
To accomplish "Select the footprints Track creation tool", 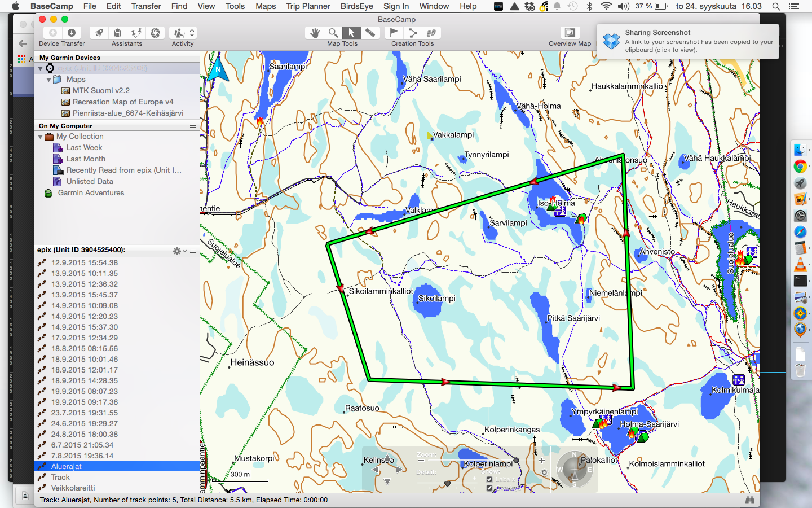I will click(x=431, y=33).
